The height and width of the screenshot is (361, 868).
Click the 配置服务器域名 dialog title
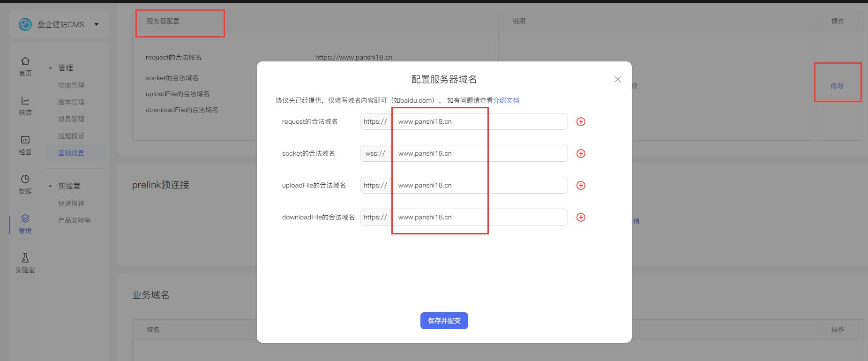point(444,79)
